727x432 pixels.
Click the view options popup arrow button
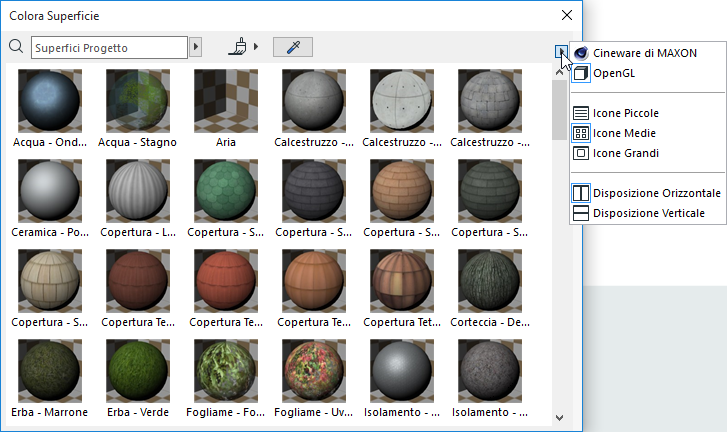click(561, 52)
